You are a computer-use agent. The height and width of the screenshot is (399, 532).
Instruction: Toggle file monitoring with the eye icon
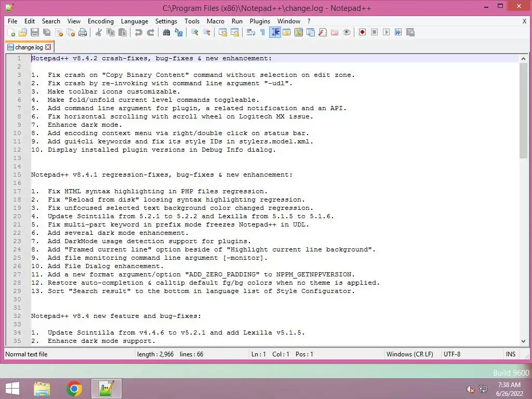[x=347, y=33]
